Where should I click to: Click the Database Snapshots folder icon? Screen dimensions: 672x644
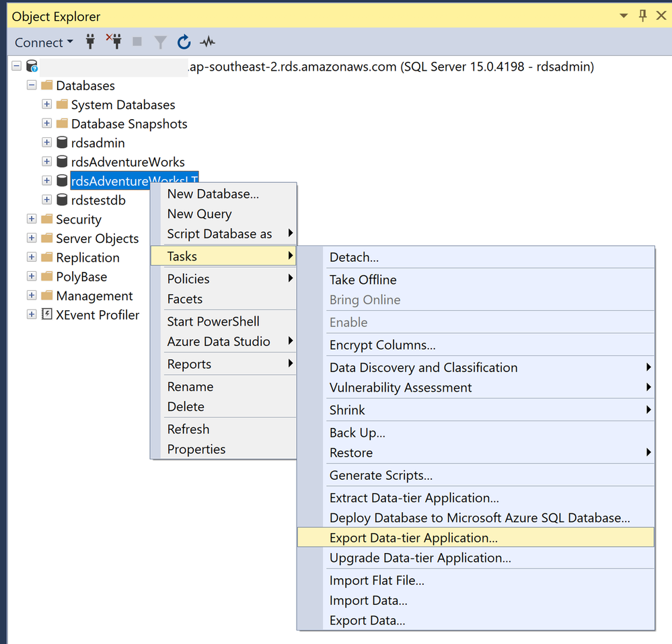click(x=62, y=123)
